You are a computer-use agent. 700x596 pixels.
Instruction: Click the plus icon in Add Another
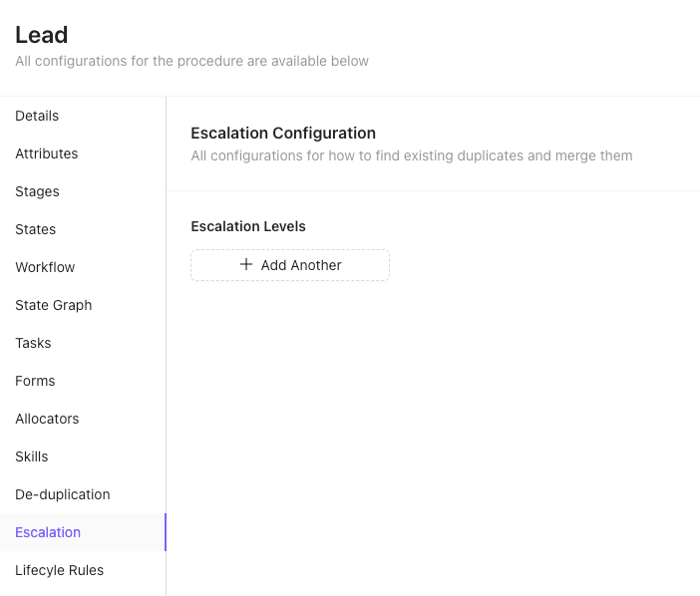click(246, 264)
